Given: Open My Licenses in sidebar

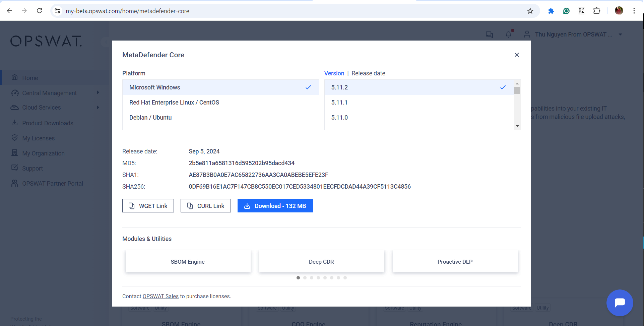Looking at the screenshot, I should 38,138.
